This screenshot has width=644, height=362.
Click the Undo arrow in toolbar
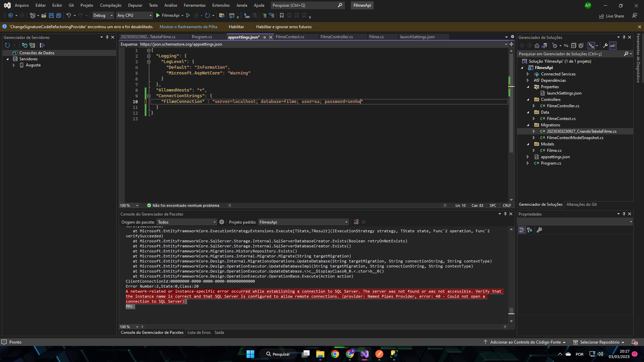(x=68, y=15)
